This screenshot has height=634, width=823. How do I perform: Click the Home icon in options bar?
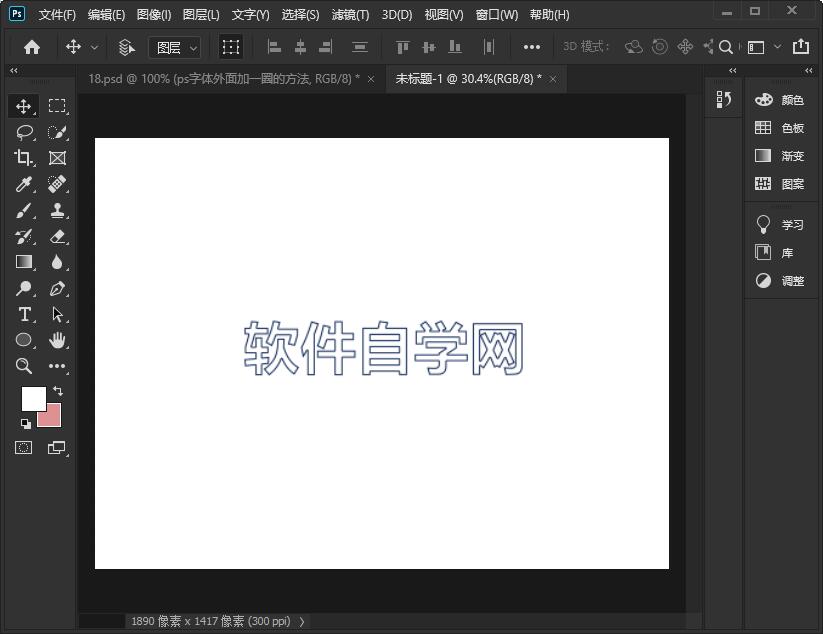click(x=32, y=47)
